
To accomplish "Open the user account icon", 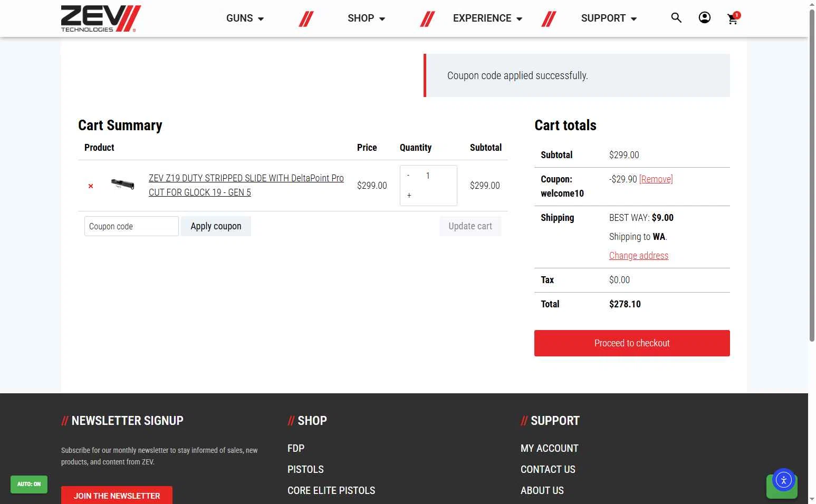I will (704, 18).
